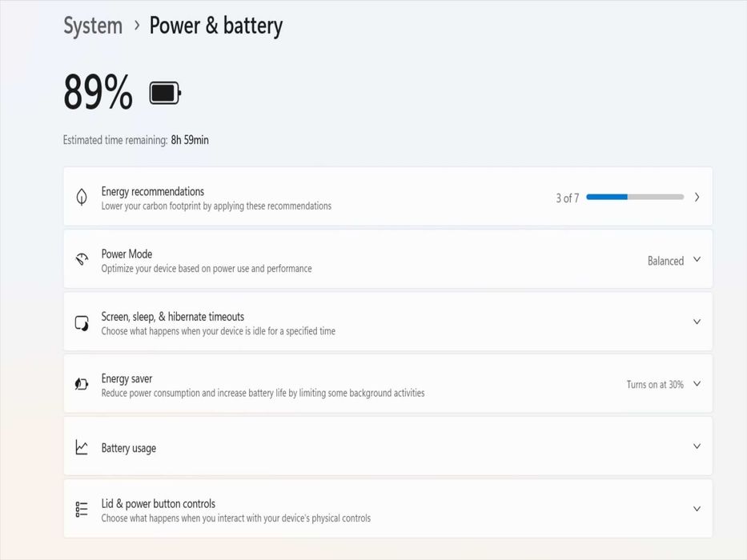Open Energy recommendations with the right arrow

point(697,198)
